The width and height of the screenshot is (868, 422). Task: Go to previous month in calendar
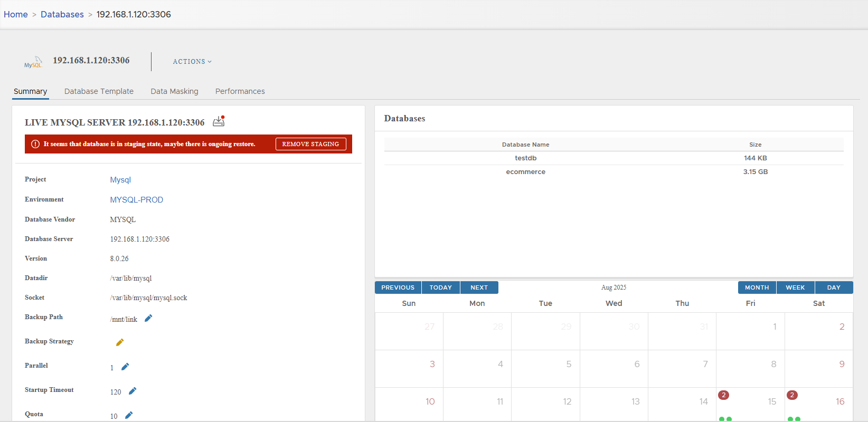tap(398, 287)
